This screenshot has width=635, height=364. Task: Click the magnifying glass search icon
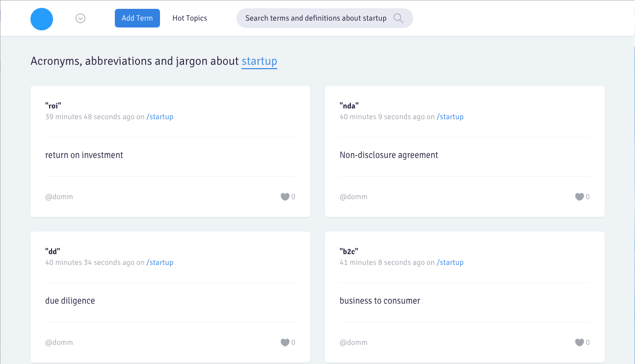coord(398,18)
